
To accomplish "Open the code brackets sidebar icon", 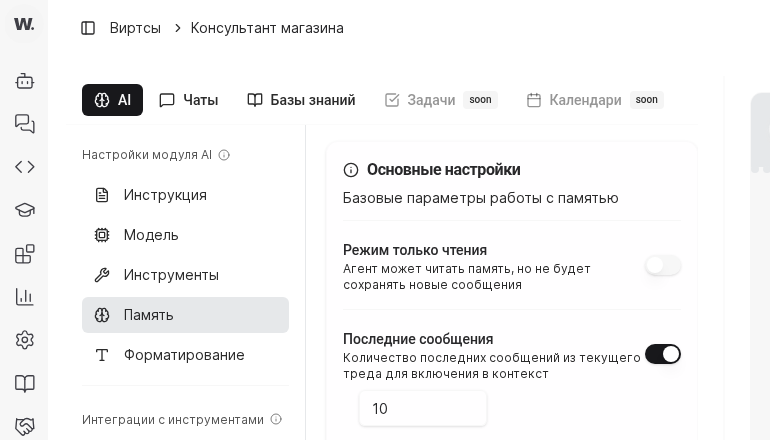I will coord(25,167).
